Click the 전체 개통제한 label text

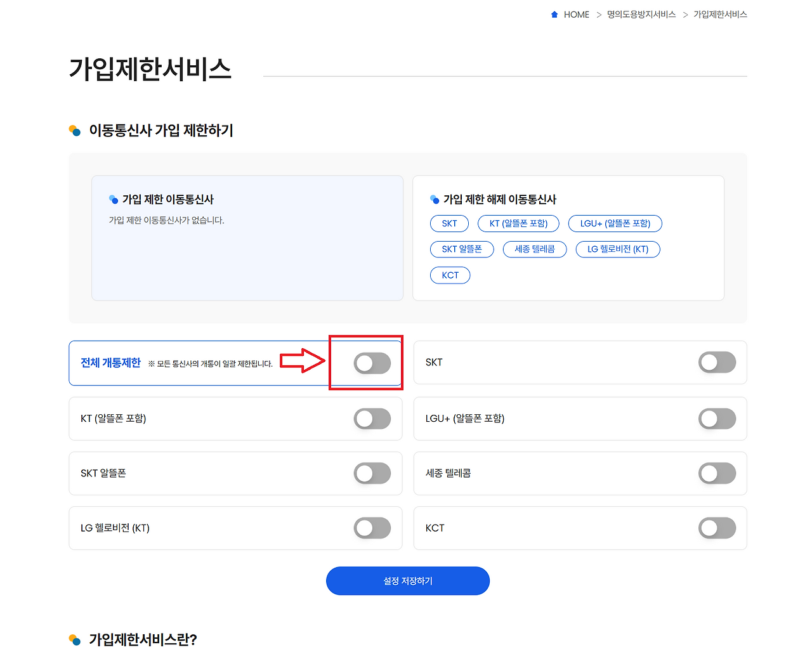click(x=110, y=362)
